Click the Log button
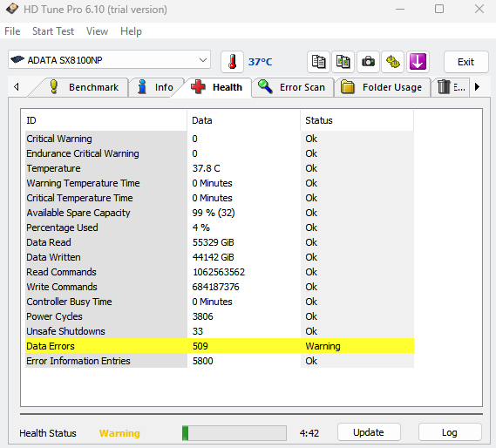Image resolution: width=496 pixels, height=448 pixels. [x=450, y=432]
